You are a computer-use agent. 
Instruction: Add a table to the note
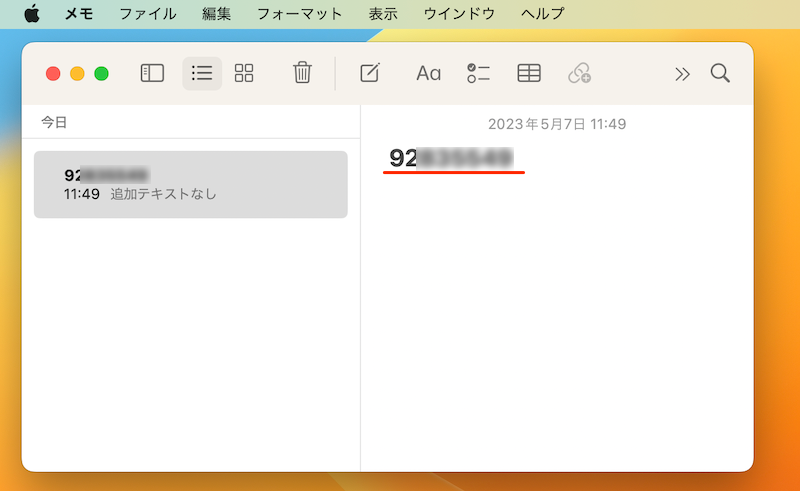point(529,73)
